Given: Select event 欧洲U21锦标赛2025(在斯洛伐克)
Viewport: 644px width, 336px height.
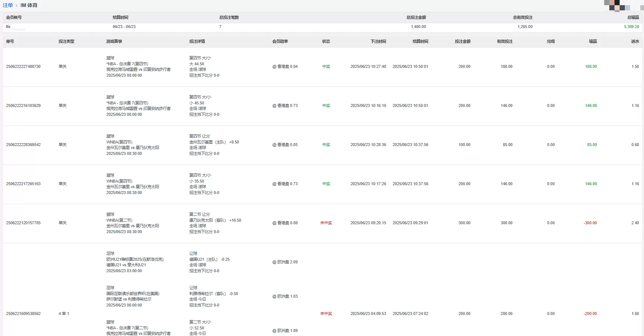Looking at the screenshot, I should (135, 259).
